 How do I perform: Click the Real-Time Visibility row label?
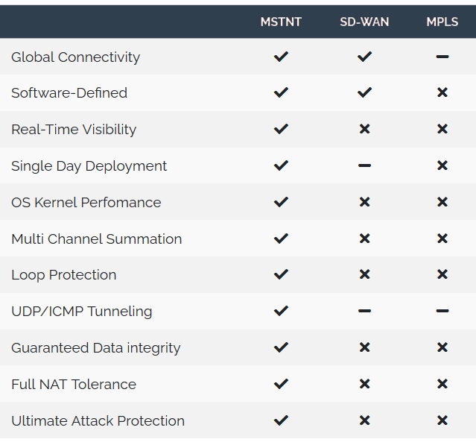pos(74,130)
